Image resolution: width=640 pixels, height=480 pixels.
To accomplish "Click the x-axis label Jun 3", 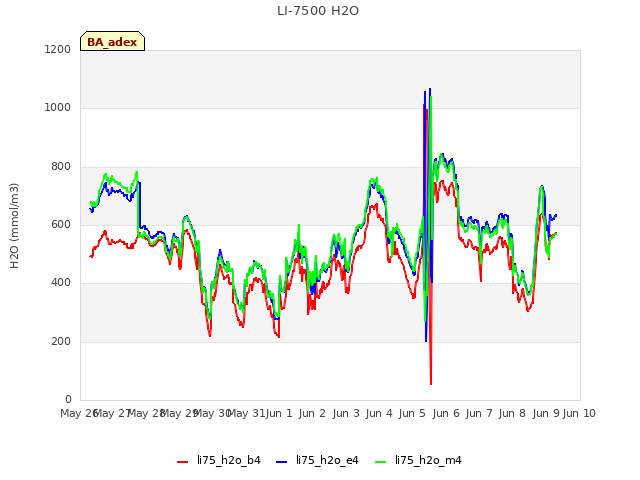I will click(x=346, y=413).
